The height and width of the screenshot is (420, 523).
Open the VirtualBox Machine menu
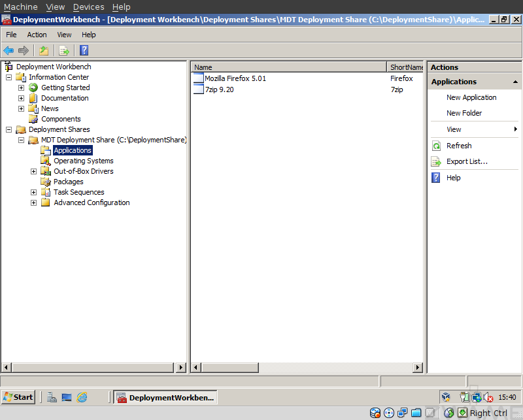coord(21,7)
